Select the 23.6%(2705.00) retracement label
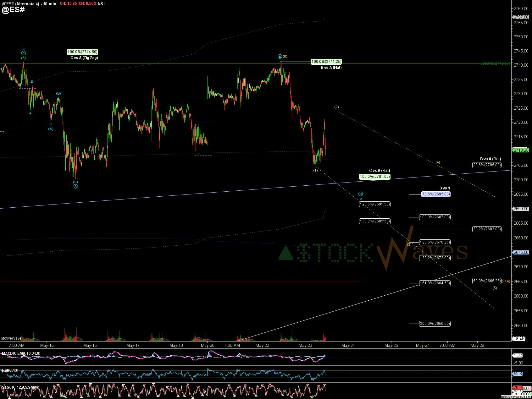The width and height of the screenshot is (532, 399). coord(487,165)
